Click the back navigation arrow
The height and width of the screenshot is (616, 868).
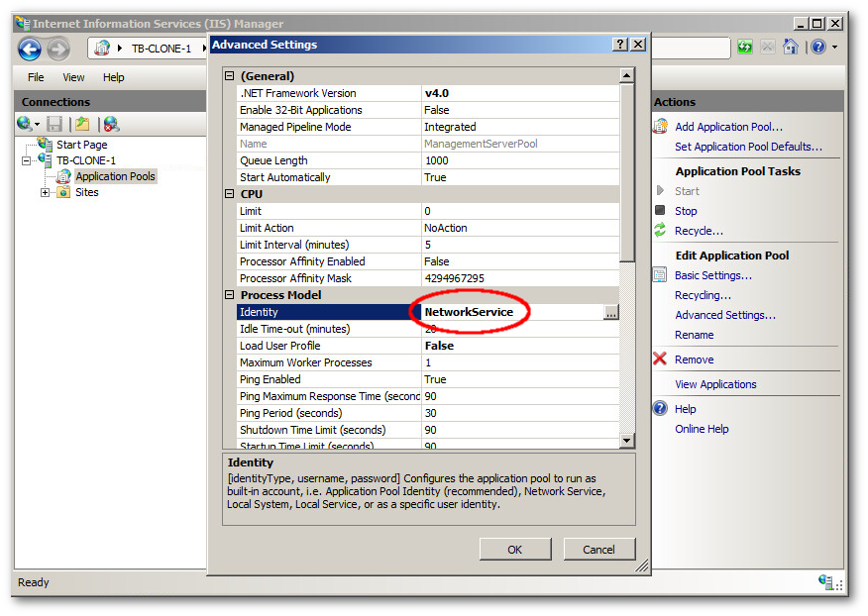[30, 48]
